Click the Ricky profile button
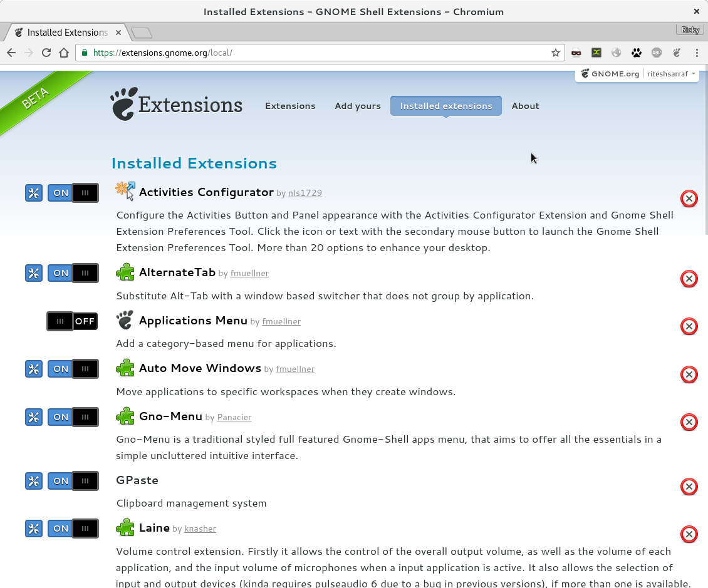The height and width of the screenshot is (588, 708). 690,30
